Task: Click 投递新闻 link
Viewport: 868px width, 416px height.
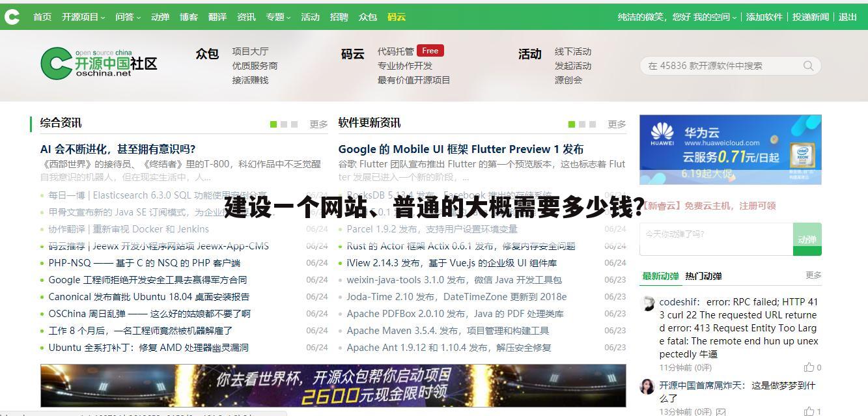Action: 811,17
